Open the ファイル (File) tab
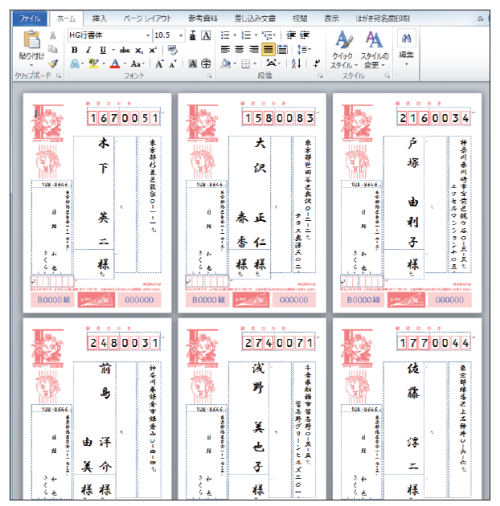The width and height of the screenshot is (500, 506). pos(30,18)
